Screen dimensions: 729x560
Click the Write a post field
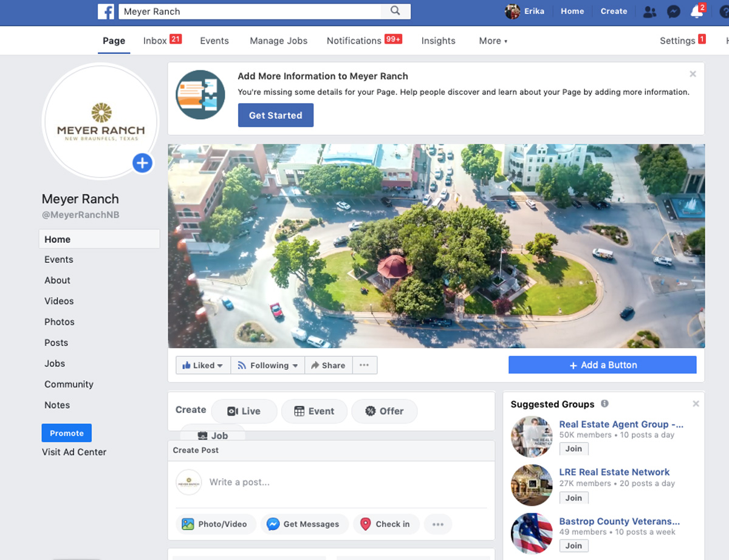tap(340, 482)
